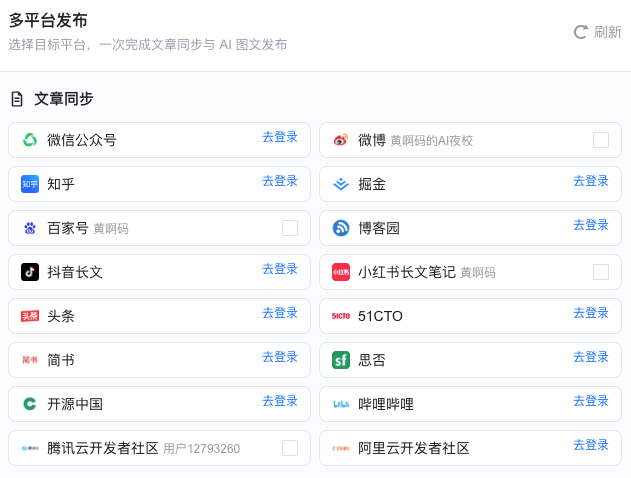Click 去登录 for 51CTO
This screenshot has width=631, height=478.
point(591,313)
